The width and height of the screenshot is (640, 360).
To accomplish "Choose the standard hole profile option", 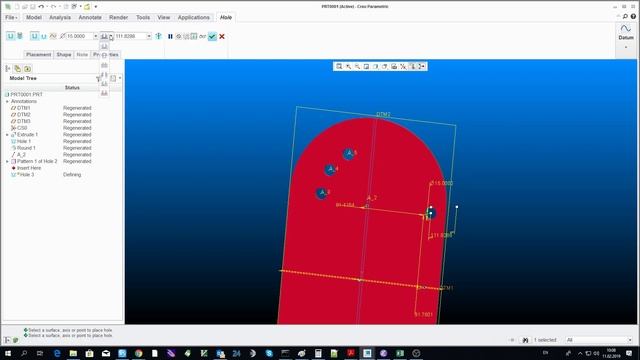I will pos(44,36).
